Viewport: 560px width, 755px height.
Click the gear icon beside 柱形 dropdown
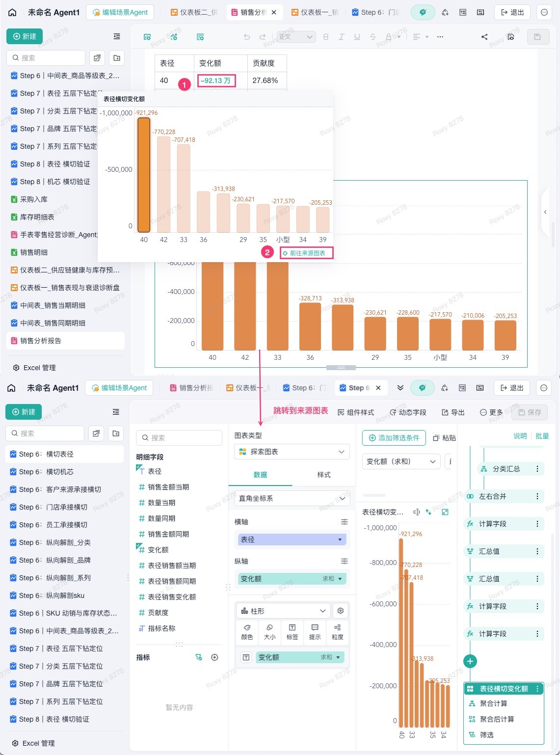[x=341, y=611]
